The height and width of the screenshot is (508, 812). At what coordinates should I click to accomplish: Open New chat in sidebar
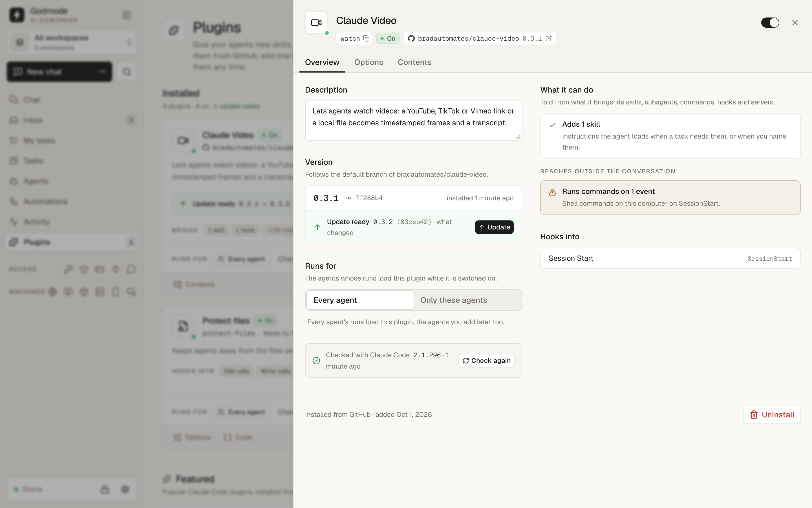59,72
